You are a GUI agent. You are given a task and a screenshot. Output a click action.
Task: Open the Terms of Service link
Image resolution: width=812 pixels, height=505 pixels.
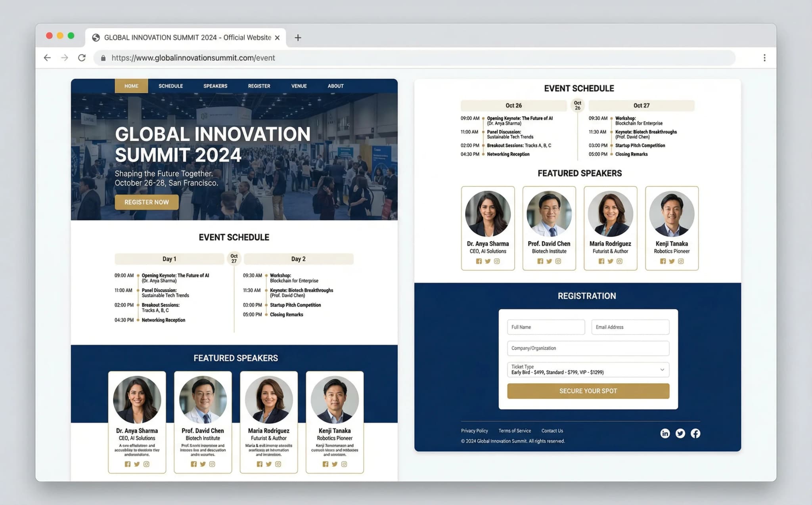(x=514, y=430)
